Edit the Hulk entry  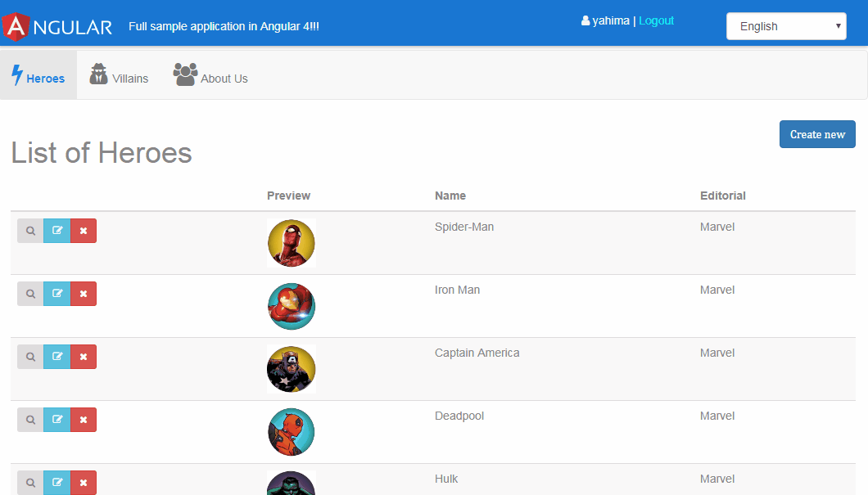point(57,483)
